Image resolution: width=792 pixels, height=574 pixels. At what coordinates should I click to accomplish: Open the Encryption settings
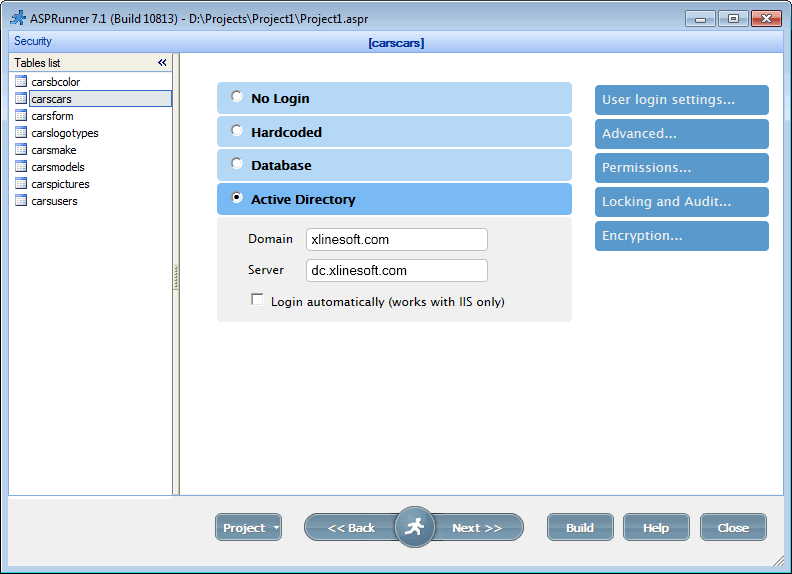[x=682, y=236]
